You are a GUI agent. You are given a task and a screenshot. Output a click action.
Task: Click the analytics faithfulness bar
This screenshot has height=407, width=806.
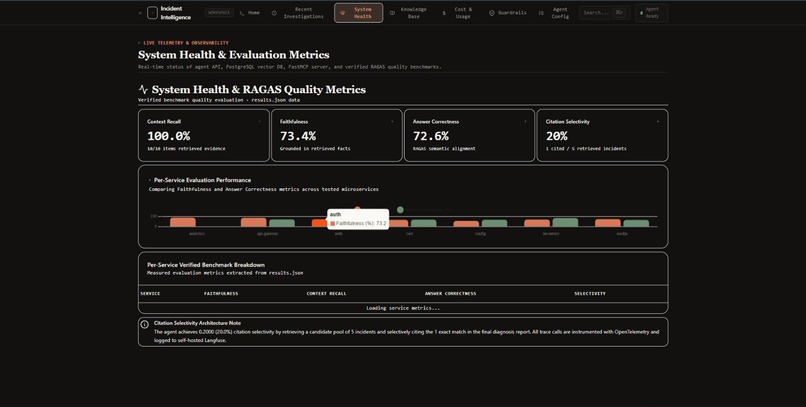(x=183, y=222)
